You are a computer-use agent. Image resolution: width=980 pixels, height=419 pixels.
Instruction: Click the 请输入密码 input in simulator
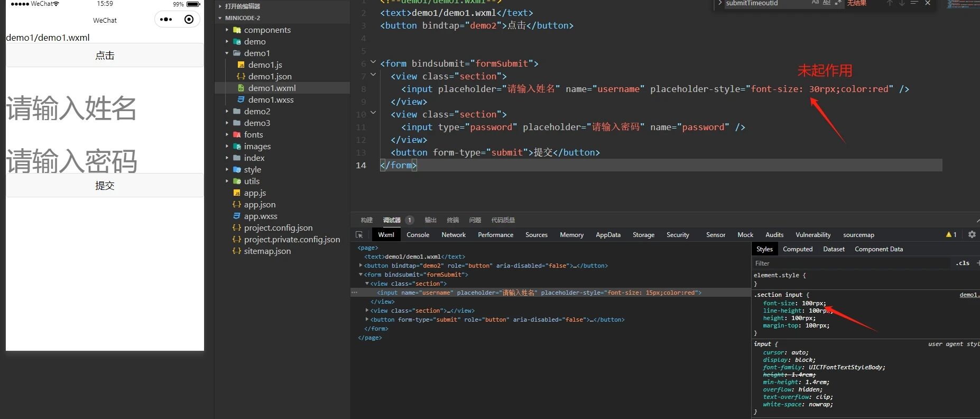pos(105,161)
